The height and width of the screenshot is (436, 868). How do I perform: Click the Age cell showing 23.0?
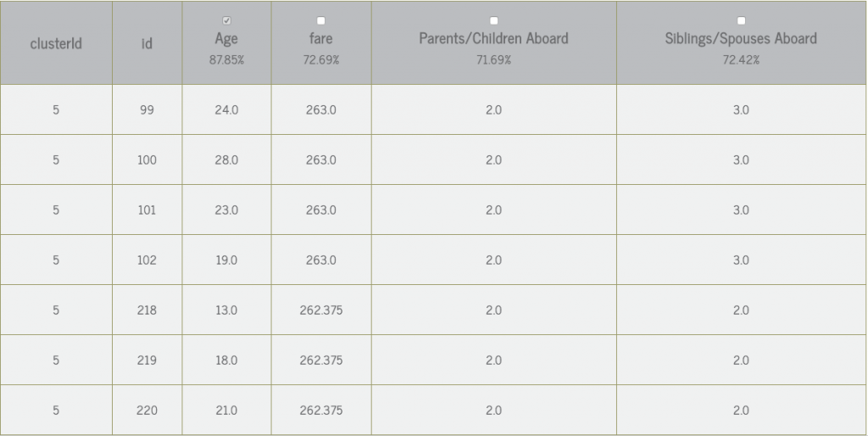(x=226, y=210)
